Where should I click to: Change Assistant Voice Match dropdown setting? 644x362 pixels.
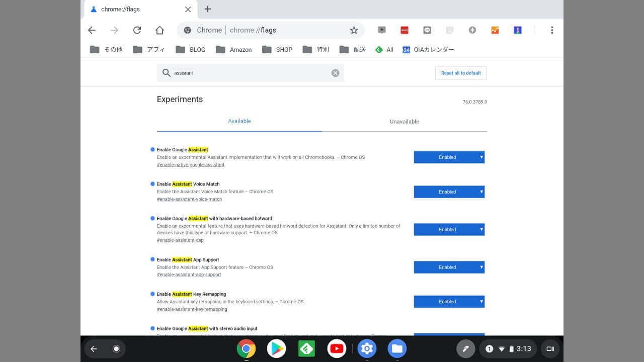point(449,192)
